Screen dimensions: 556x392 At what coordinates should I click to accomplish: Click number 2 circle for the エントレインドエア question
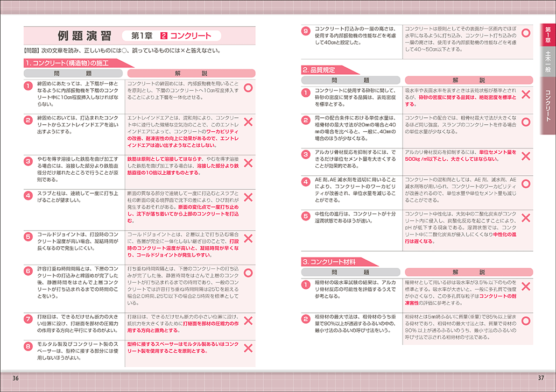(x=29, y=120)
